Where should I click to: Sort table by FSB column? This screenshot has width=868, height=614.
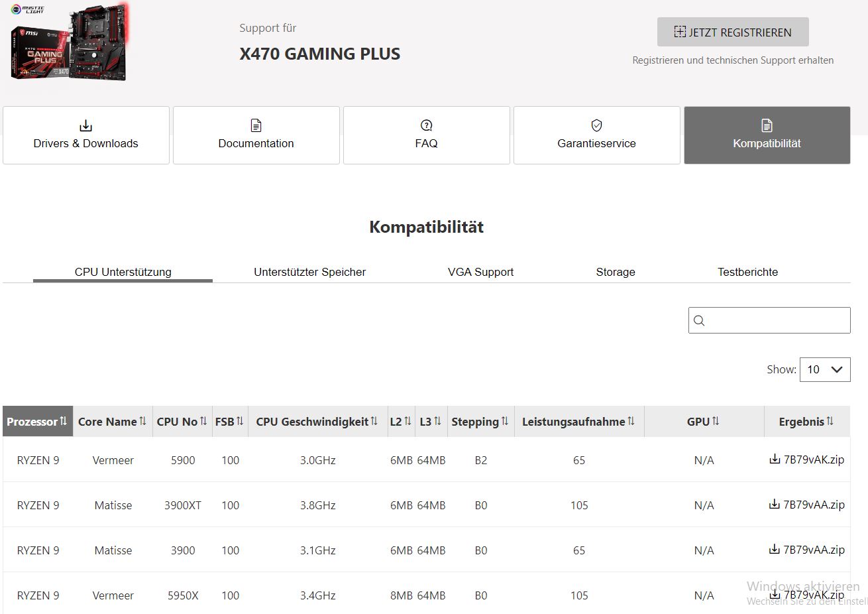click(x=230, y=421)
